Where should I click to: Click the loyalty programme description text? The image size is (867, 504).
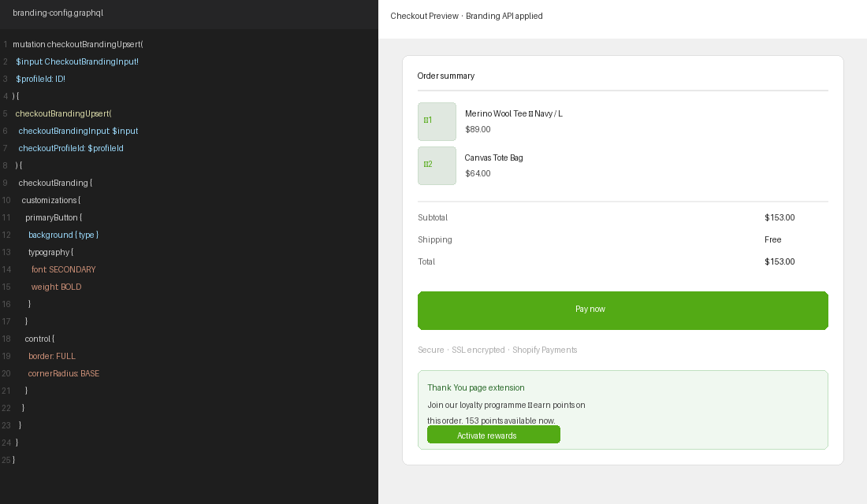pos(507,413)
